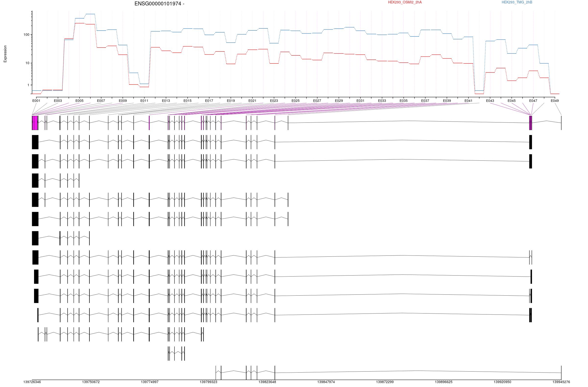The image size is (588, 387).
Task: Select exon label E049
Action: (x=555, y=101)
